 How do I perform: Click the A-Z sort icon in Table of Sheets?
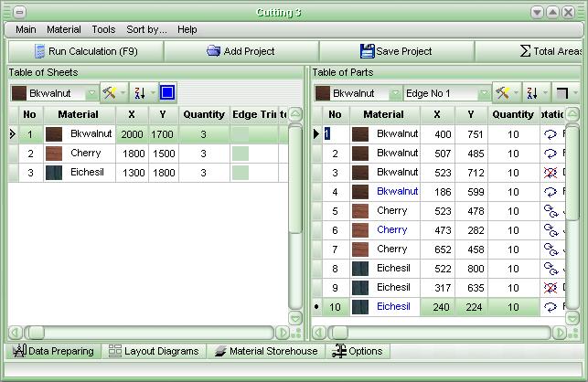click(140, 93)
